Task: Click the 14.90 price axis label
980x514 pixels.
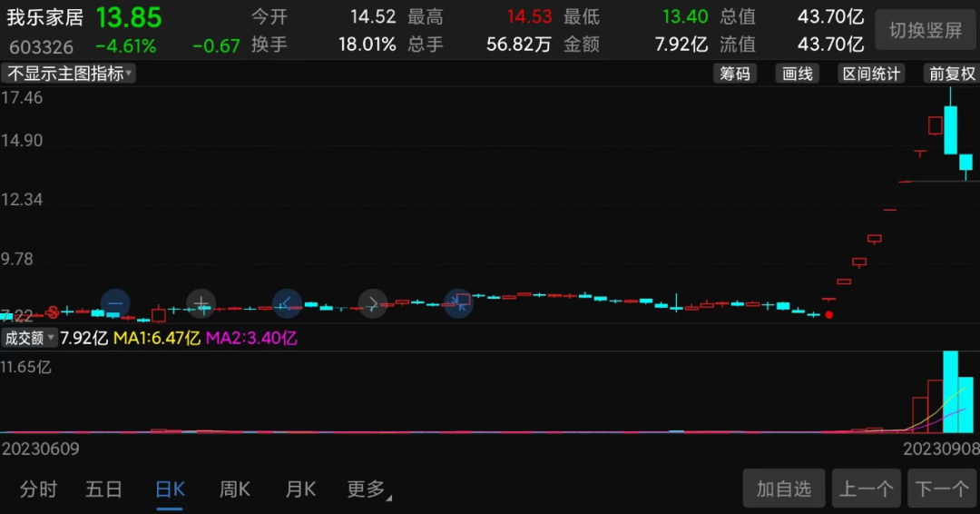Action: pos(22,141)
